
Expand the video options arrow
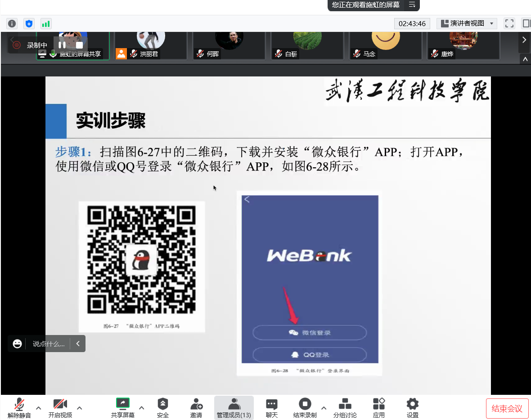[x=80, y=408]
